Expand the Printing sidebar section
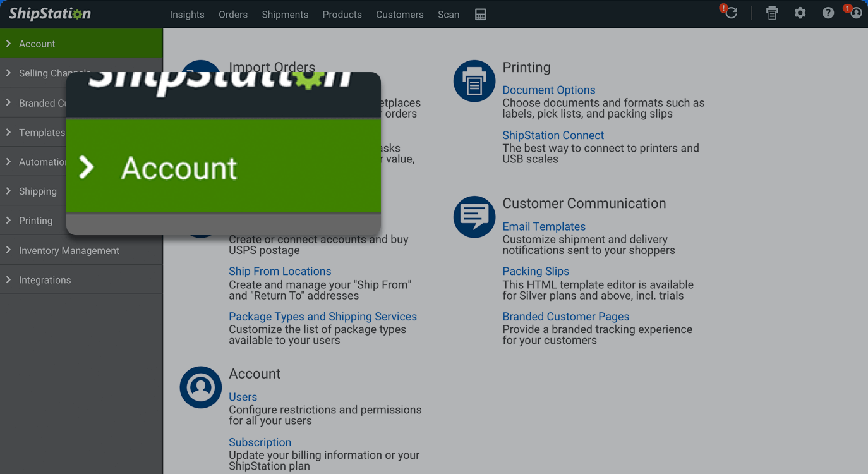Image resolution: width=868 pixels, height=474 pixels. 33,221
